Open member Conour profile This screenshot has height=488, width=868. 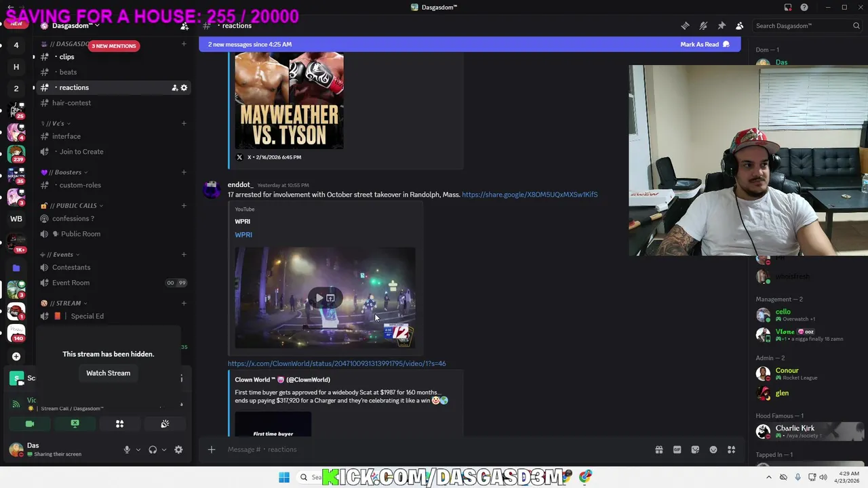click(x=809, y=373)
